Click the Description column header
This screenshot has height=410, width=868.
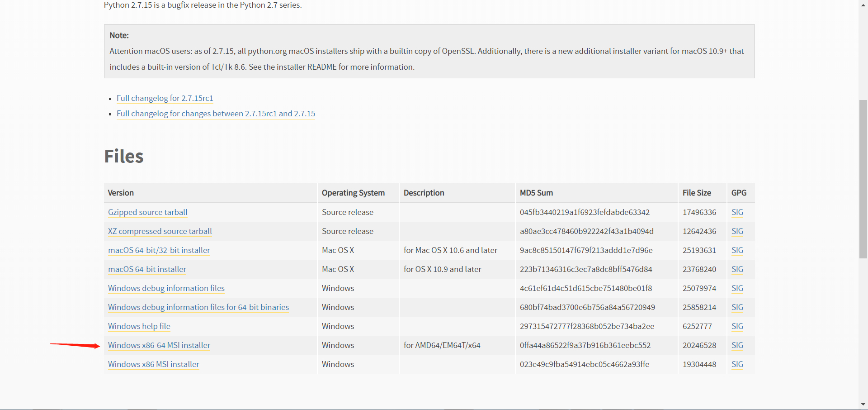[424, 193]
